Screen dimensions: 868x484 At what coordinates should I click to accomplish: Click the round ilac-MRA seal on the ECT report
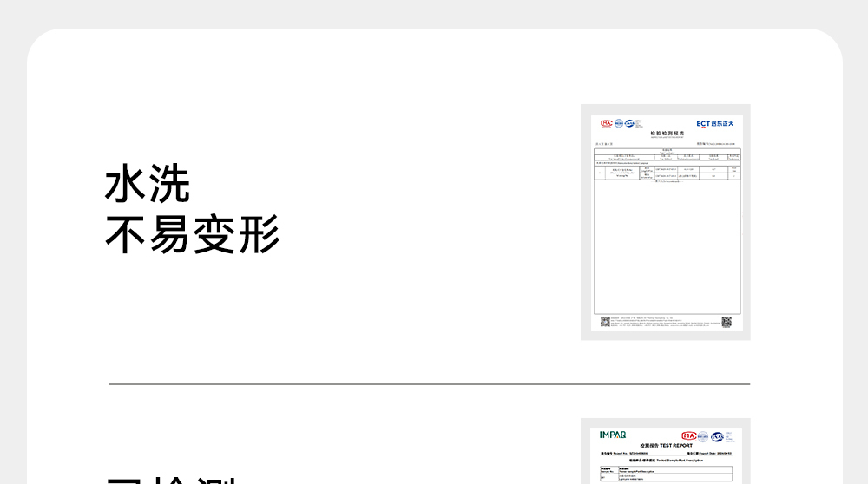pos(617,123)
